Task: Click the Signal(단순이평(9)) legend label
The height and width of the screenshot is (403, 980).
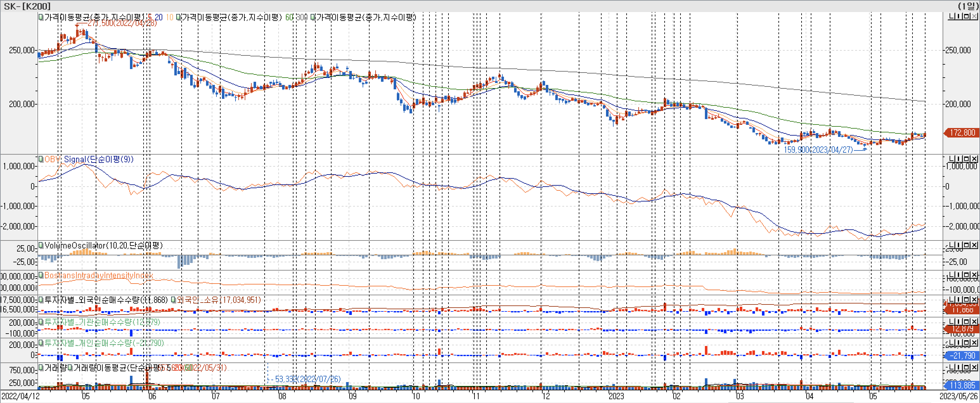Action: [98, 159]
